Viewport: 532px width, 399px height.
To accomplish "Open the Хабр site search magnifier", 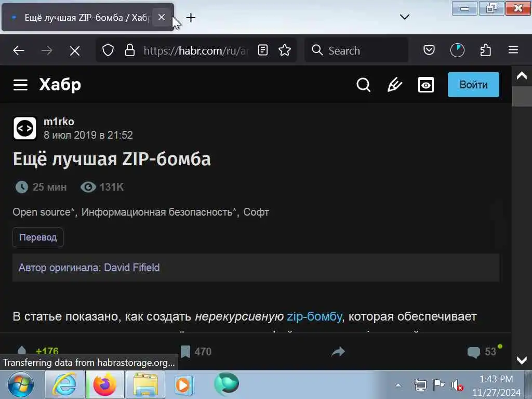I will 363,85.
